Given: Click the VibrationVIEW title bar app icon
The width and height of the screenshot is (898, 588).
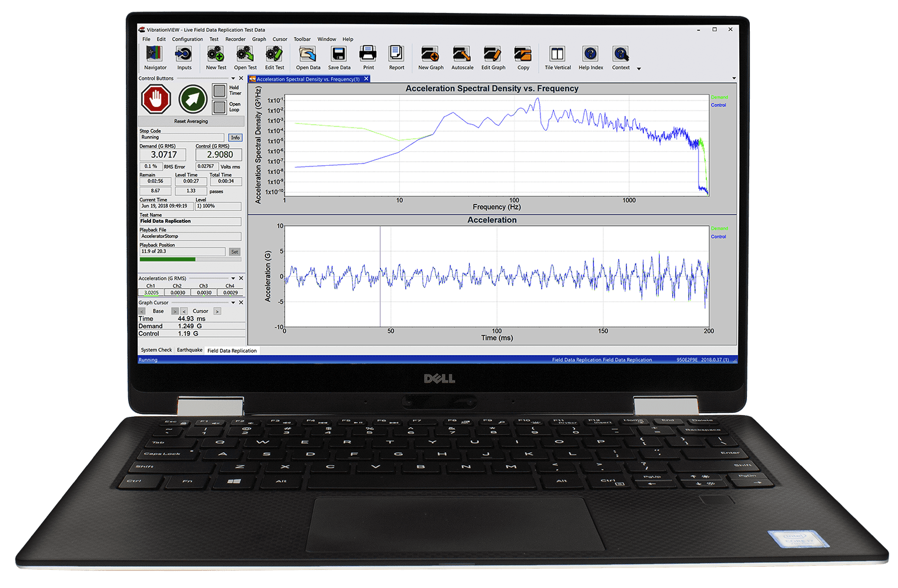Looking at the screenshot, I should (142, 29).
